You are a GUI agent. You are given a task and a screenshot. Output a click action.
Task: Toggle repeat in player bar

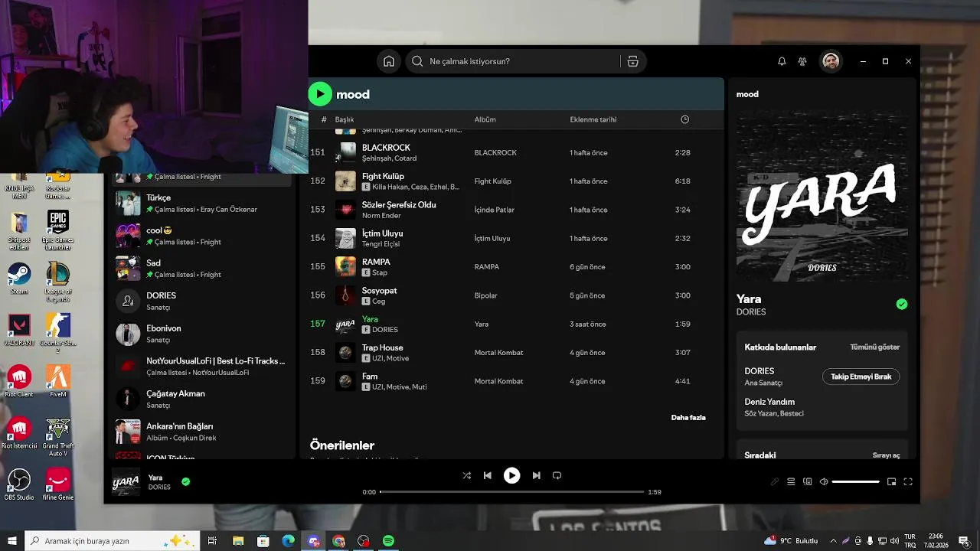557,475
